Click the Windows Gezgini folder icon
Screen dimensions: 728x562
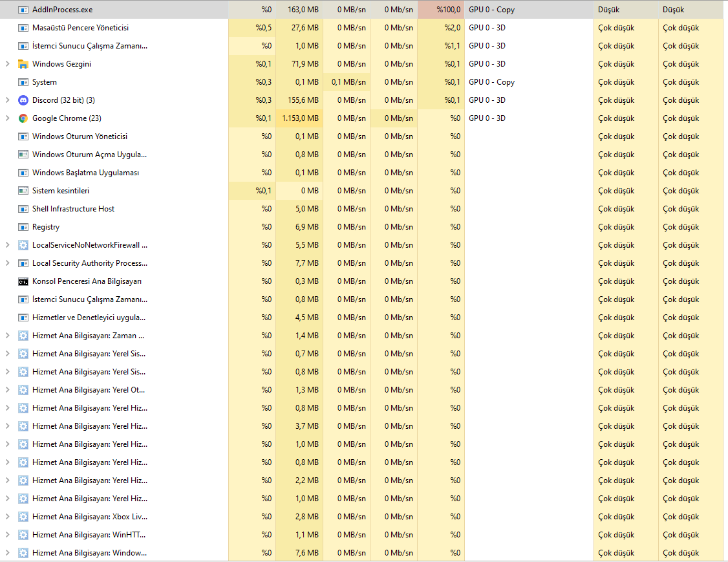[x=23, y=64]
